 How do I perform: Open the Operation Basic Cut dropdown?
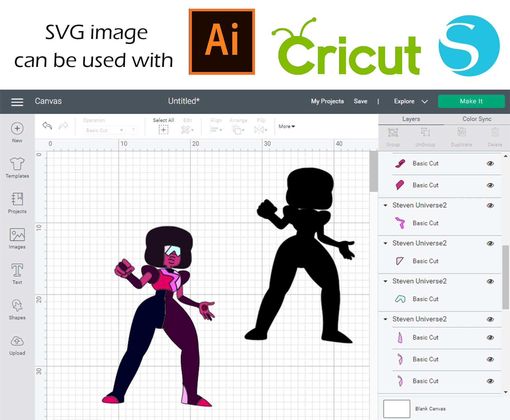point(104,130)
